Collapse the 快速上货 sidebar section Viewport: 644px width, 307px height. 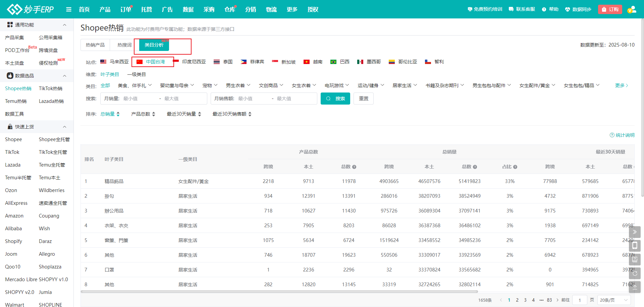65,127
